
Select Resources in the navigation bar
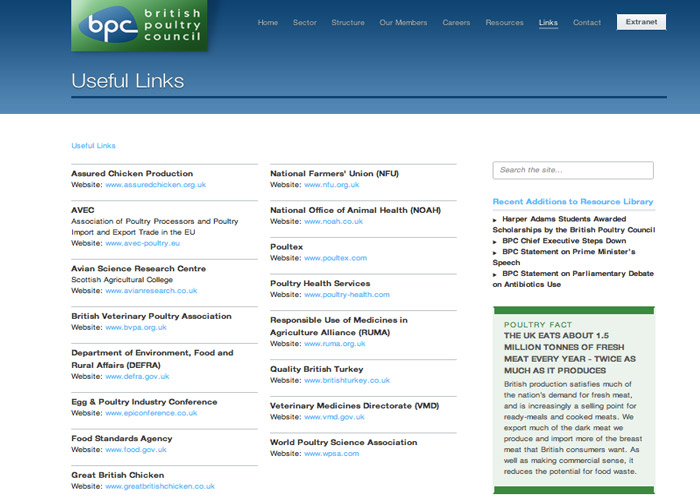[504, 22]
